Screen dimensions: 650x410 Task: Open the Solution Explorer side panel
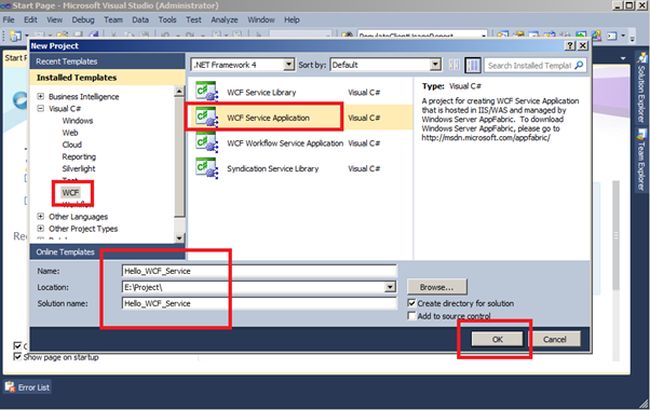tap(641, 88)
